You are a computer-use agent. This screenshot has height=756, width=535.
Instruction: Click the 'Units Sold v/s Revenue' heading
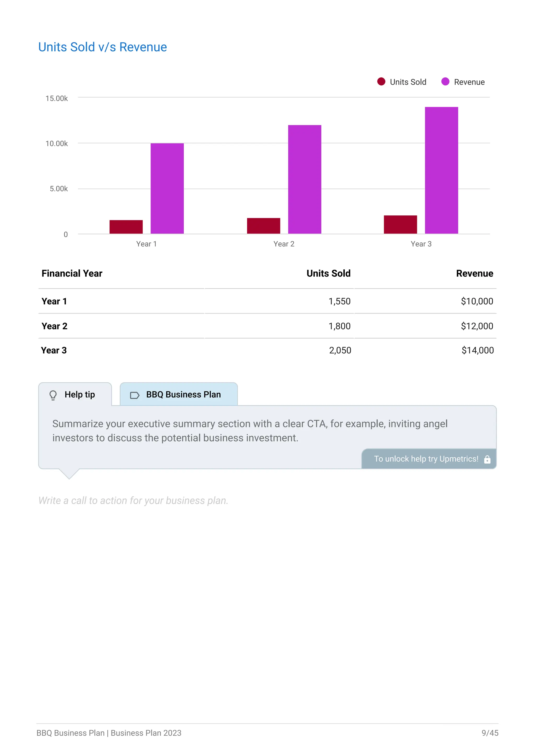pos(102,47)
